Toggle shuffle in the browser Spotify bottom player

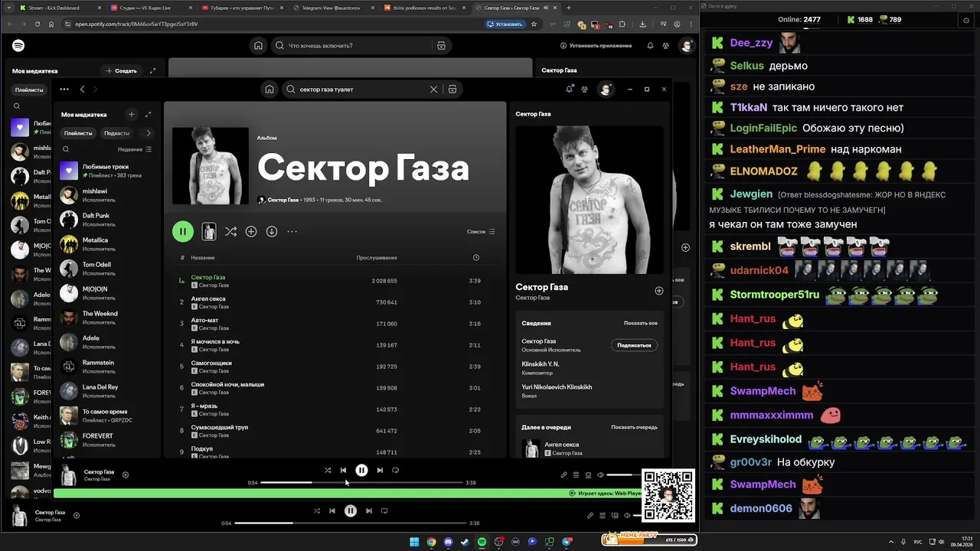pyautogui.click(x=317, y=510)
